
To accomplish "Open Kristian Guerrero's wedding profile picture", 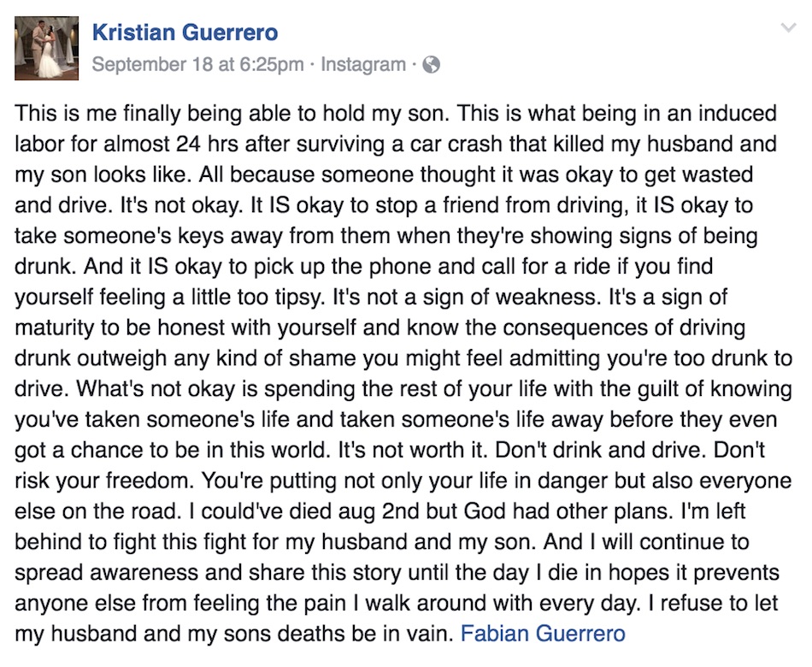I will coord(47,48).
